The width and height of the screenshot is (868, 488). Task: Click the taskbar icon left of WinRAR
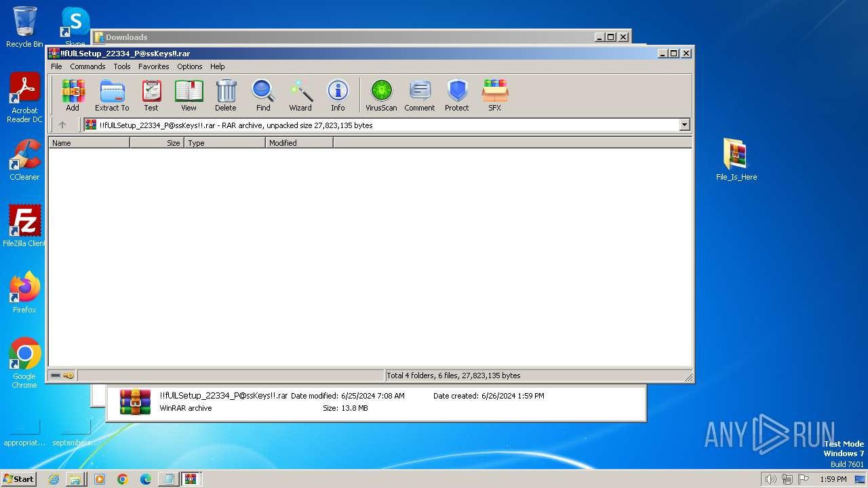(x=168, y=479)
